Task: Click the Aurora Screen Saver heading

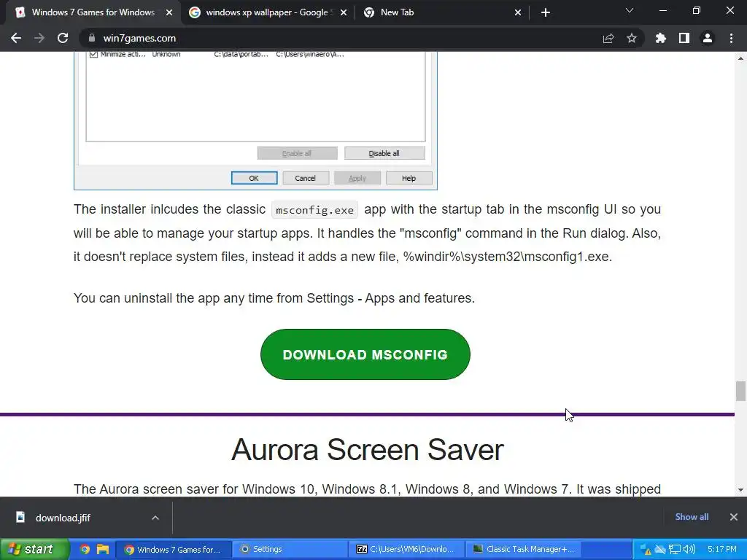Action: (368, 449)
